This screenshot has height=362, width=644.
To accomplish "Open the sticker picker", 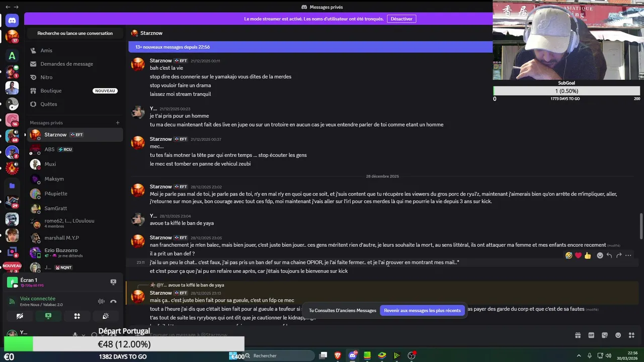I will click(x=605, y=335).
